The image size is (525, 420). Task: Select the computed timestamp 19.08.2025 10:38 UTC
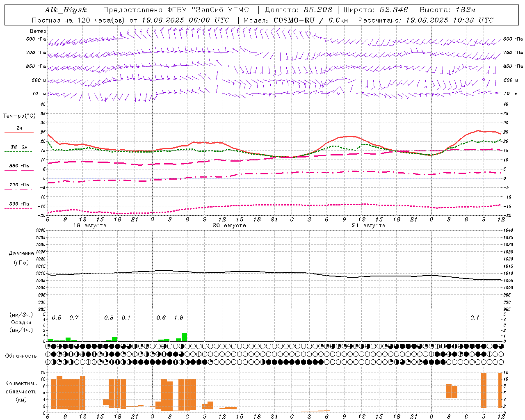pos(450,20)
